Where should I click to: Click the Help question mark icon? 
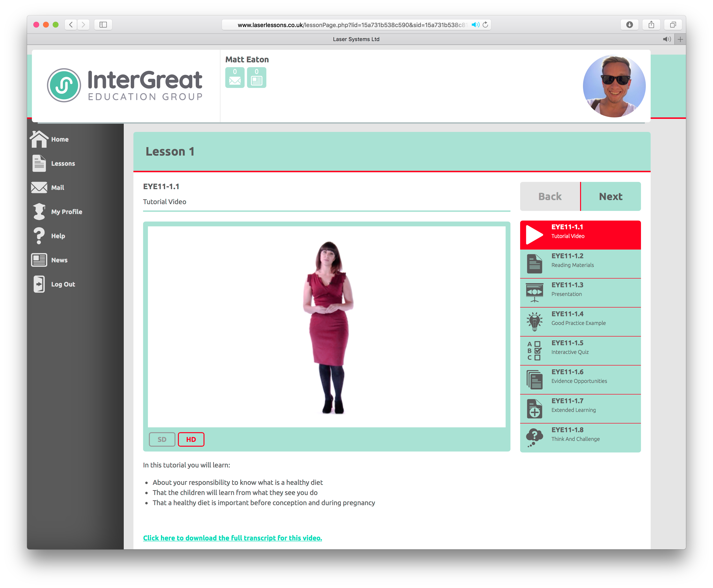coord(39,236)
